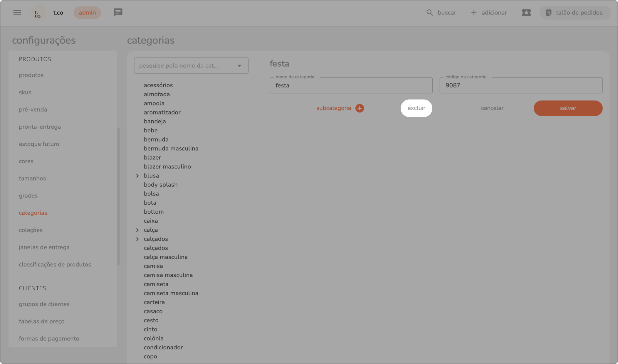Go to tabelas de preço settings
Screen dimensions: 618x364
tap(42, 321)
